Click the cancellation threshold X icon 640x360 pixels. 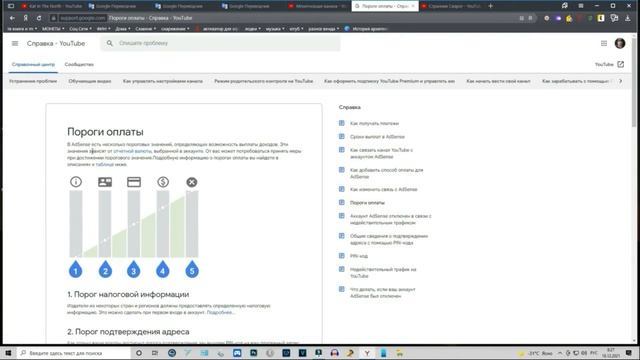tap(192, 182)
